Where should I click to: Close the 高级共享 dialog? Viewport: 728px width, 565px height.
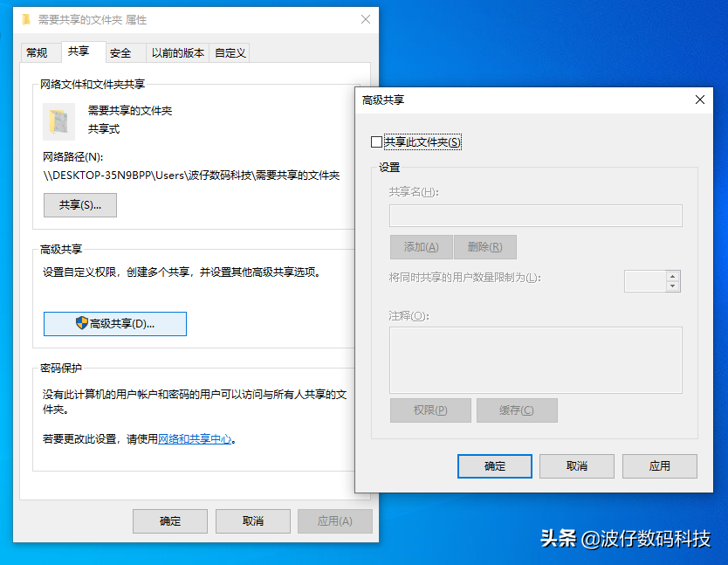(700, 100)
